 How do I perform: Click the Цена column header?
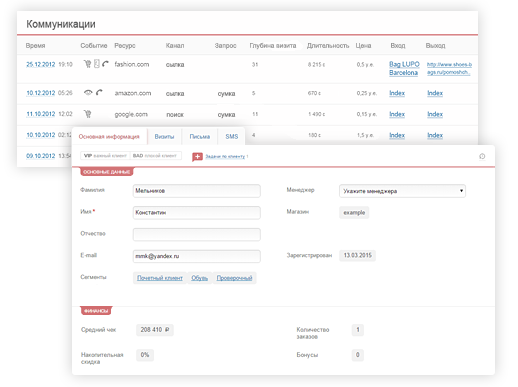click(x=363, y=46)
